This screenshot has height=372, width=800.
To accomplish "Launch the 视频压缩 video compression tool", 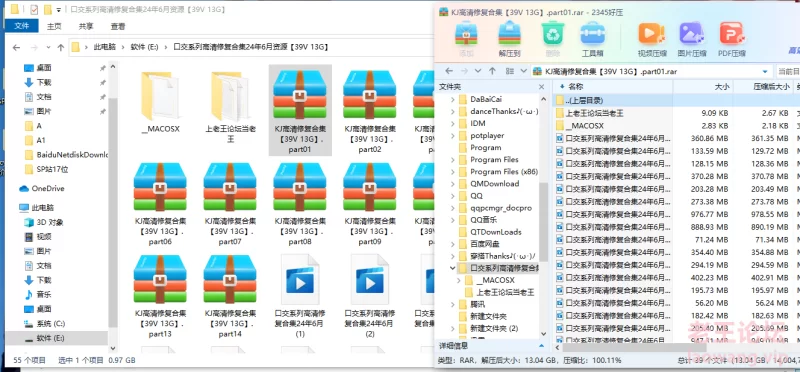I will (652, 34).
